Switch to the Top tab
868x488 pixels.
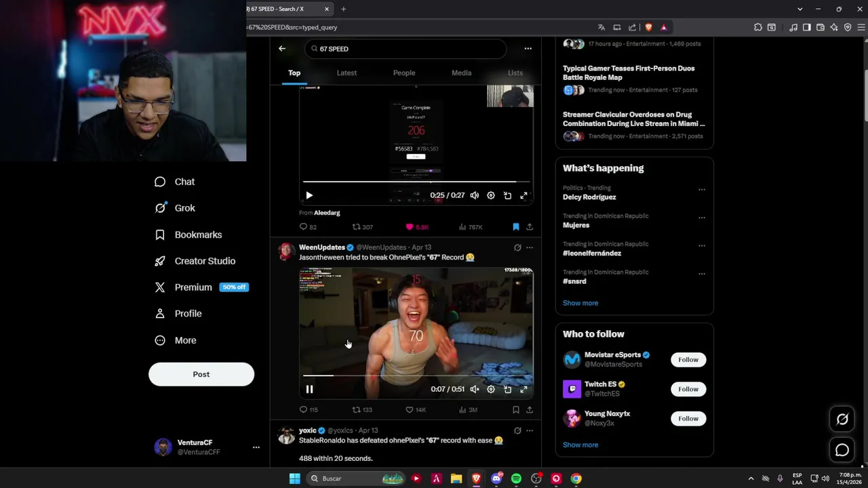point(294,73)
